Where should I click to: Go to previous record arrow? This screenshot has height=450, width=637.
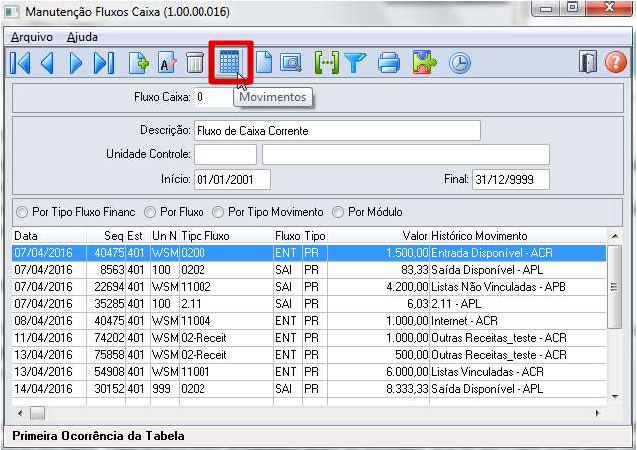point(48,63)
